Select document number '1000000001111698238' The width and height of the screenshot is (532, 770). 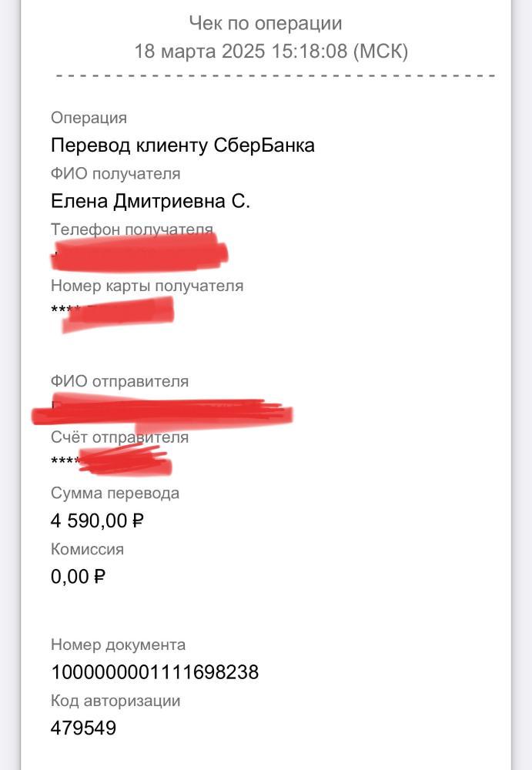click(x=155, y=672)
